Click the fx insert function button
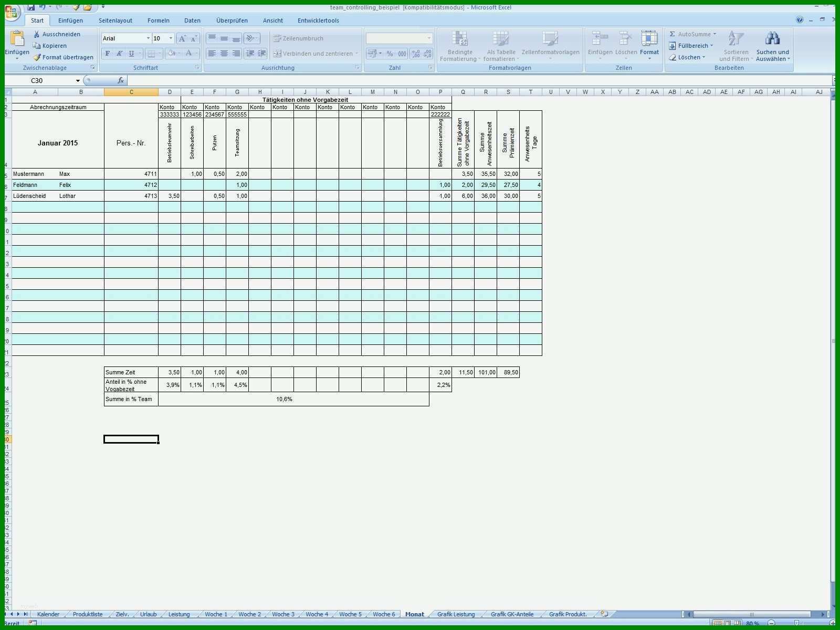 tap(121, 80)
